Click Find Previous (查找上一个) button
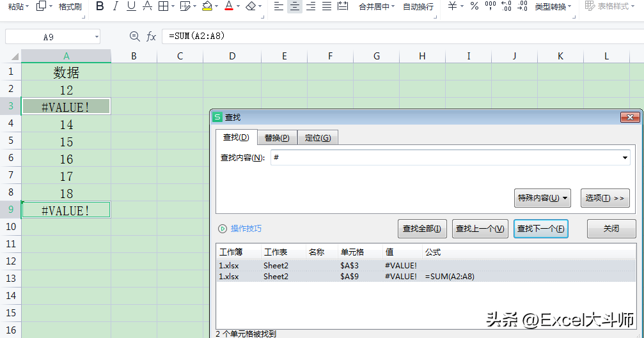 coord(480,229)
